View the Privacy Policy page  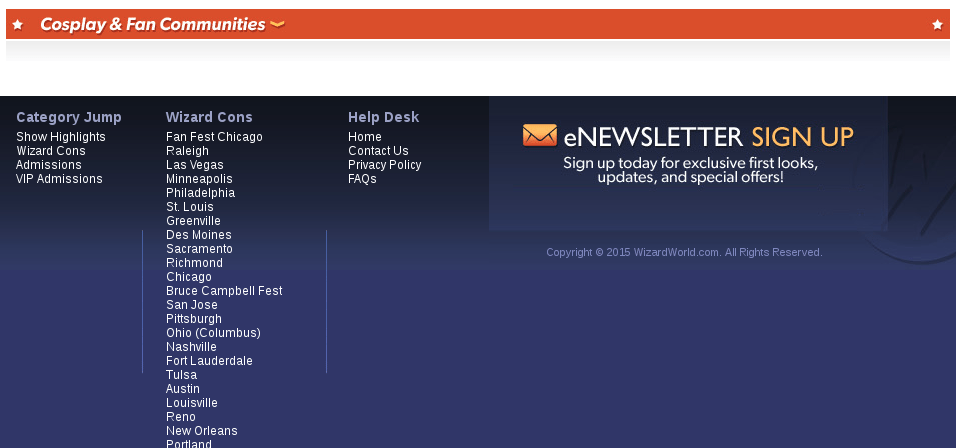(385, 165)
